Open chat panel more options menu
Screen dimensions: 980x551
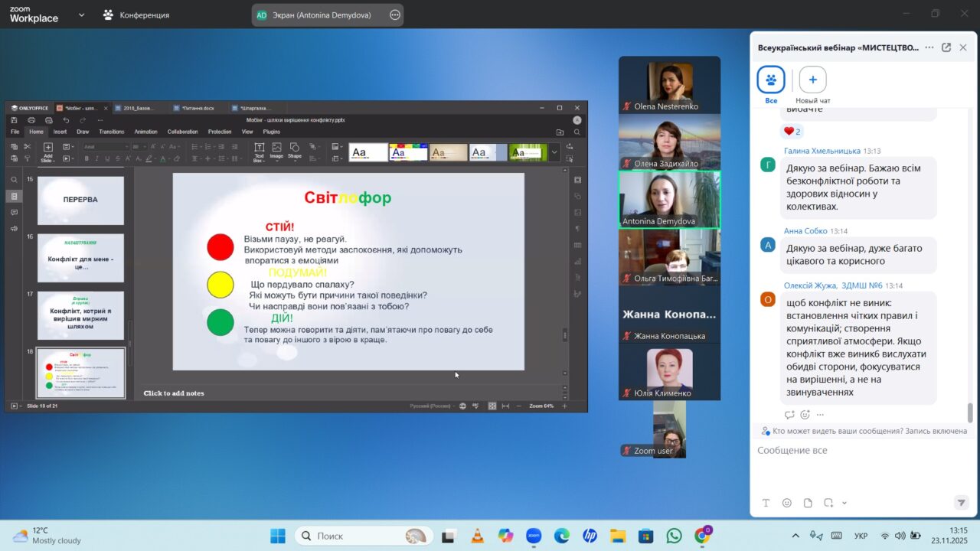(x=929, y=47)
